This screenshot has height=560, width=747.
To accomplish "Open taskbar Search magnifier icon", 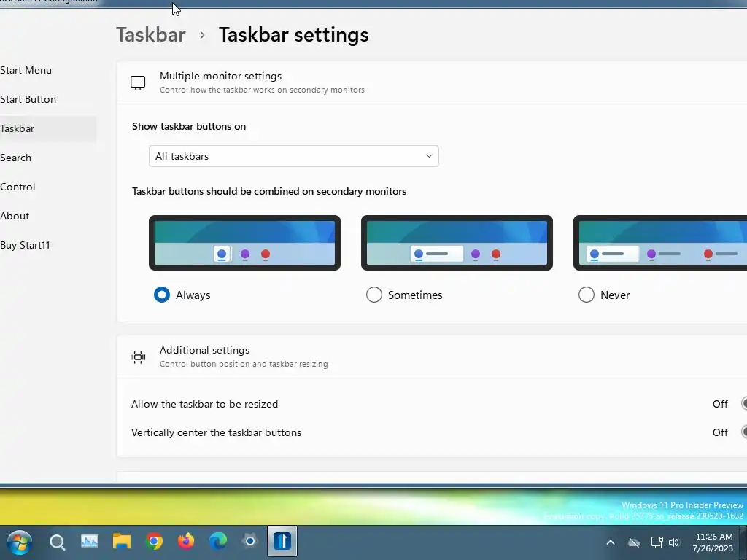I will pyautogui.click(x=57, y=542).
